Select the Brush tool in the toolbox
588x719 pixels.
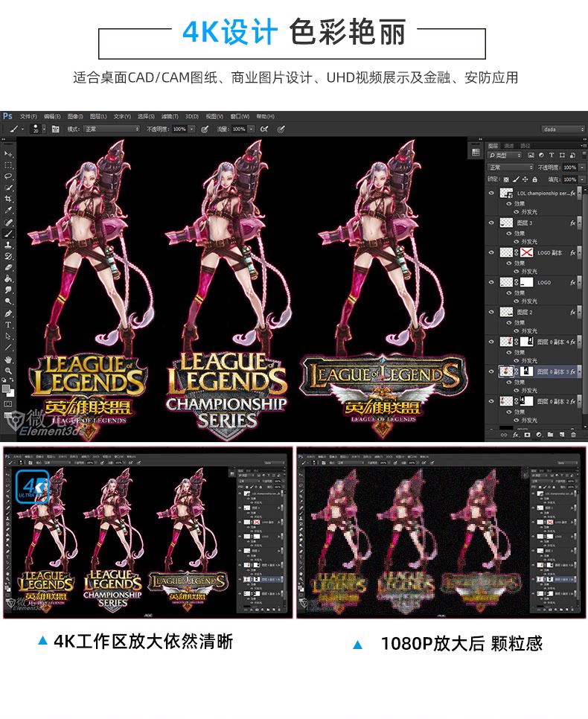tap(8, 234)
